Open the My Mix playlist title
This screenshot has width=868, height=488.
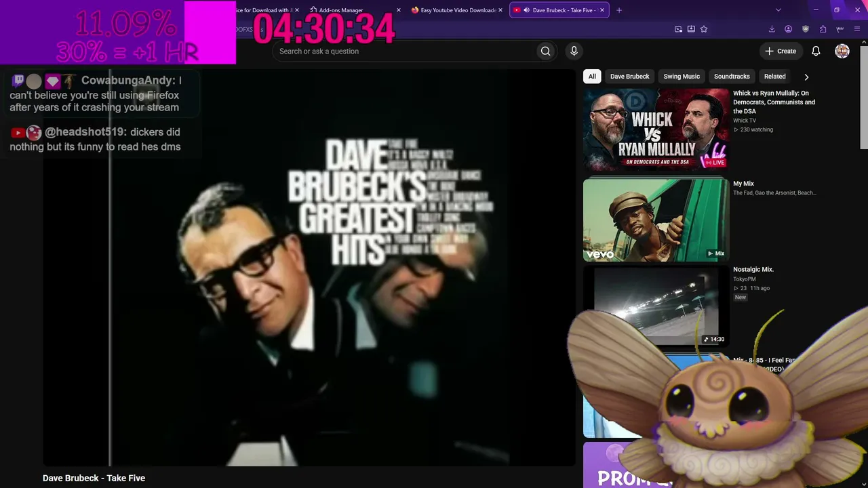(743, 184)
